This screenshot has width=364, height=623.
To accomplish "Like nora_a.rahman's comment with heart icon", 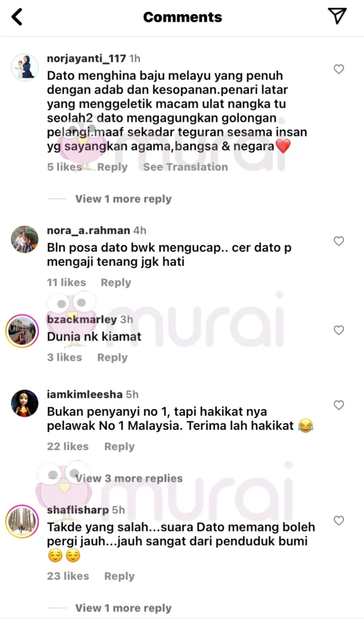I will click(339, 241).
